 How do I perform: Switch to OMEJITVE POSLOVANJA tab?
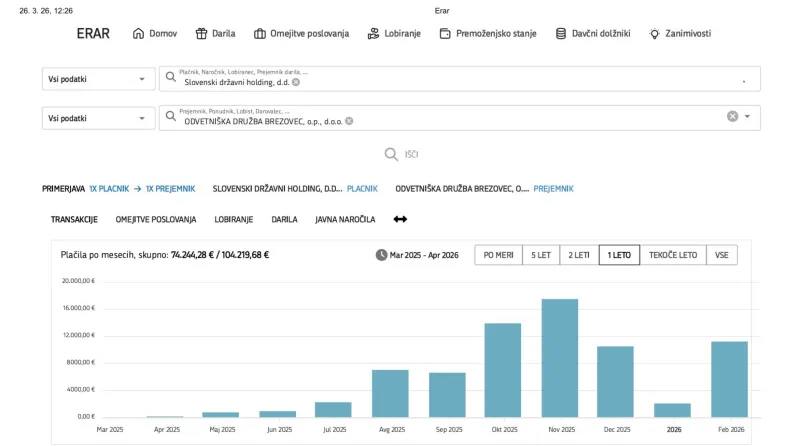156,219
